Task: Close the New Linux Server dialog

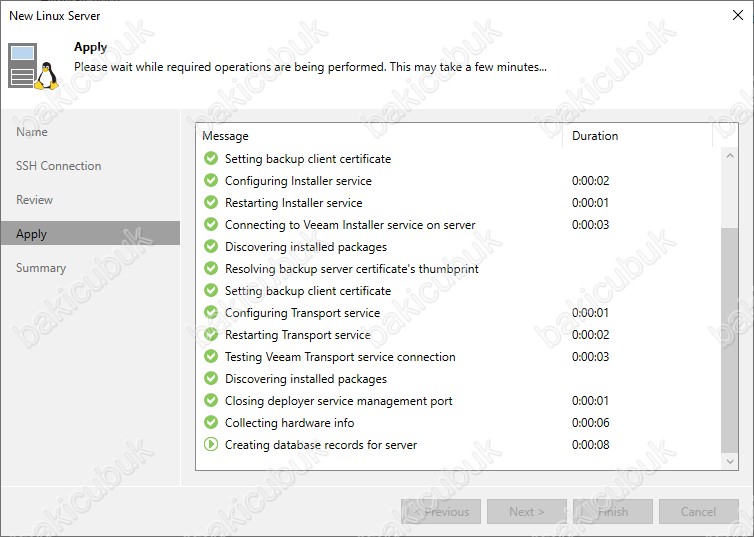Action: click(738, 15)
